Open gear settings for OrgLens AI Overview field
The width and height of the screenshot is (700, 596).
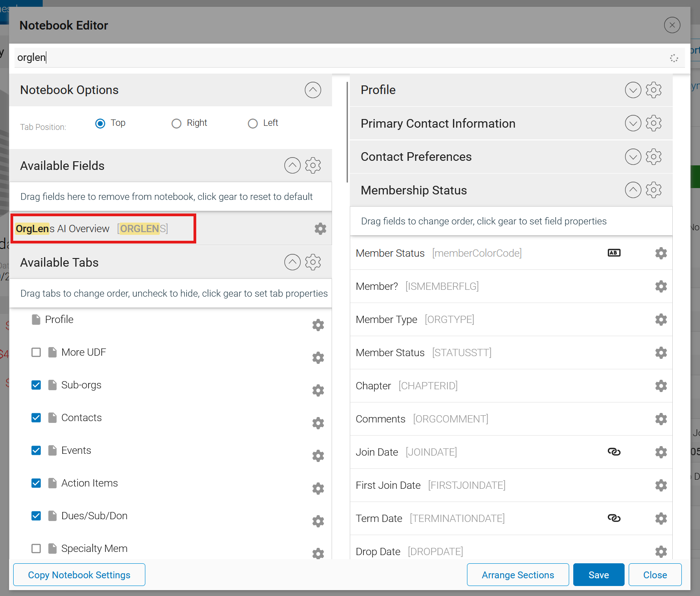320,228
